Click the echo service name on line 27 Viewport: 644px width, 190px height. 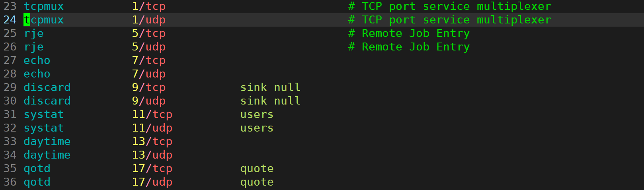[x=37, y=60]
